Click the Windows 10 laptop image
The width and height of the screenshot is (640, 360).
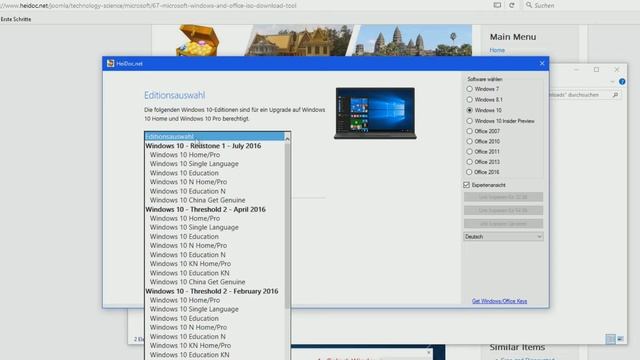click(x=375, y=113)
